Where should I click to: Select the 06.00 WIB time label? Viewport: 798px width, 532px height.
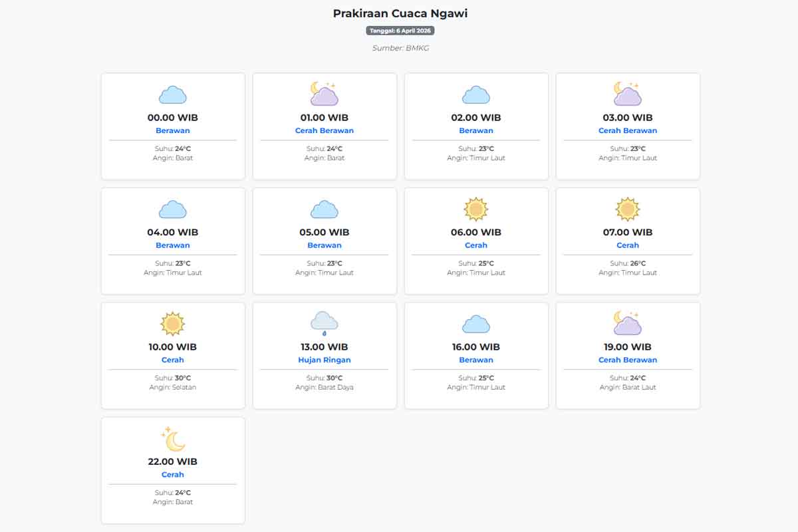[x=476, y=232]
